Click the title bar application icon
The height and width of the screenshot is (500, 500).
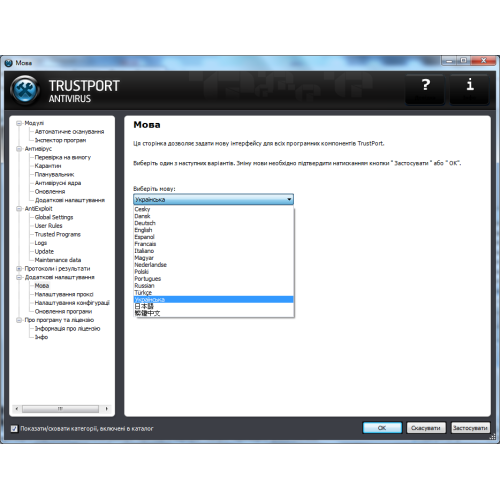coord(9,63)
